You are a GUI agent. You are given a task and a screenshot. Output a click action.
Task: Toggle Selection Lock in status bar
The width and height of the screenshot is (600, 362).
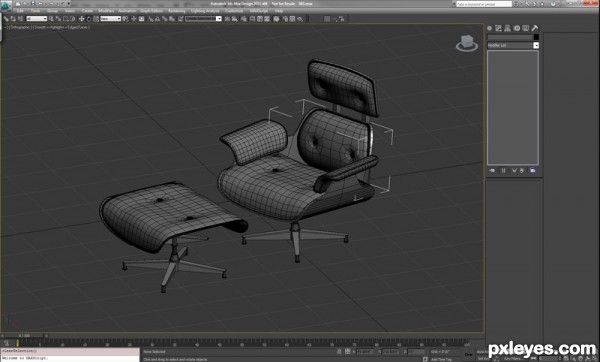(339, 351)
